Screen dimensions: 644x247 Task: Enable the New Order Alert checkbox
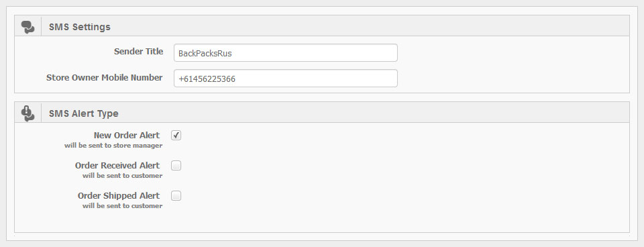(x=176, y=135)
